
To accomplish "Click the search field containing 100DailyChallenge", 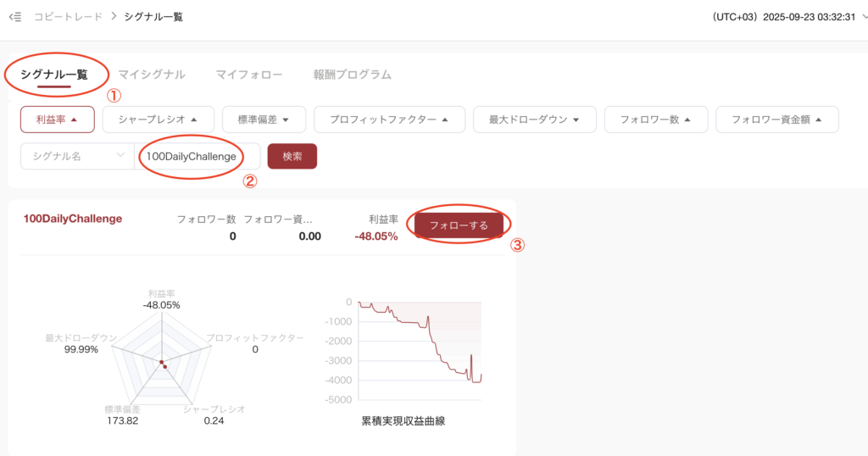I will tap(197, 157).
